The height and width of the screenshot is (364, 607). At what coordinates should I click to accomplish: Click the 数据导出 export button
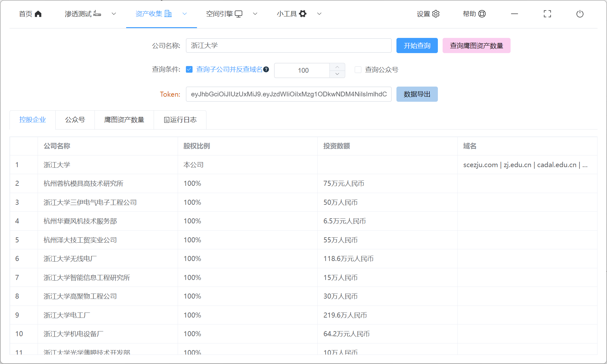(x=417, y=94)
